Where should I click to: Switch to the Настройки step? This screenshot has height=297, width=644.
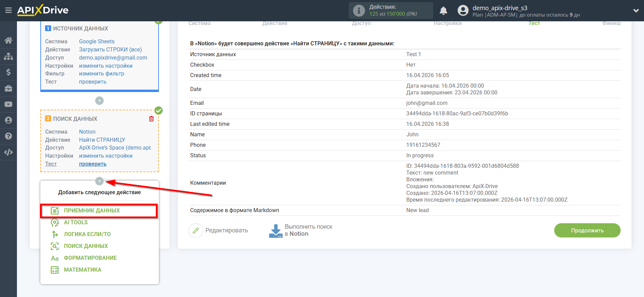tap(448, 23)
